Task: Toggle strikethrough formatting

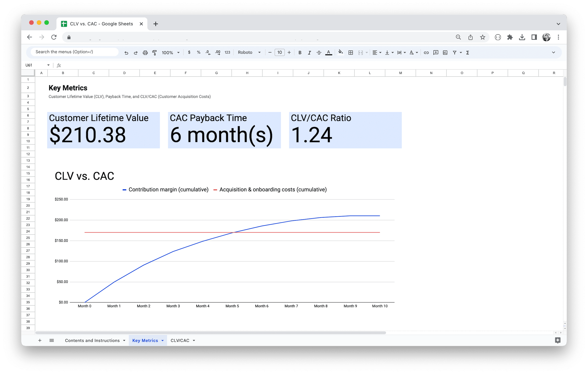Action: click(x=319, y=52)
